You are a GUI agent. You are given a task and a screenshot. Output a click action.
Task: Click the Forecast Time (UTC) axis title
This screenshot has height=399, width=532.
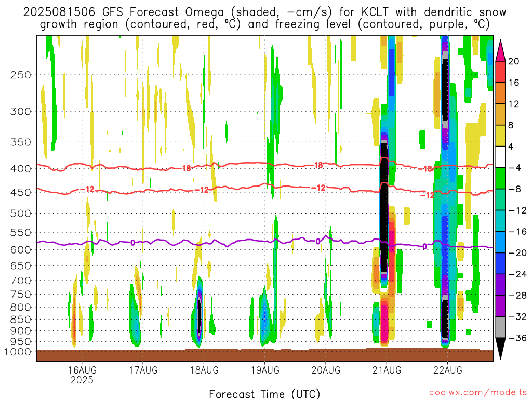264,394
